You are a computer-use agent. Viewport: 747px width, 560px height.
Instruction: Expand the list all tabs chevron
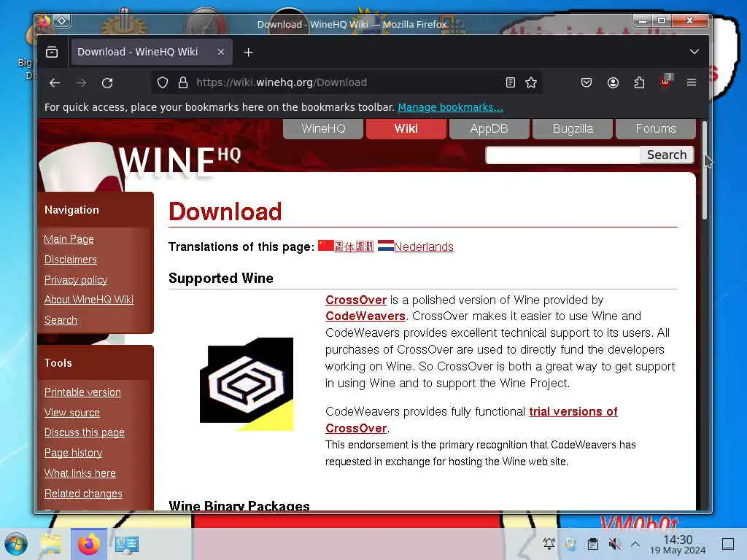tap(694, 52)
